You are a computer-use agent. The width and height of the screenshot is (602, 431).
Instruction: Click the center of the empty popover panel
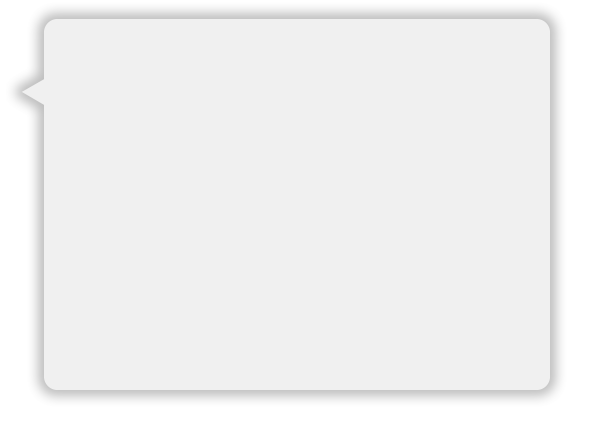click(x=297, y=205)
